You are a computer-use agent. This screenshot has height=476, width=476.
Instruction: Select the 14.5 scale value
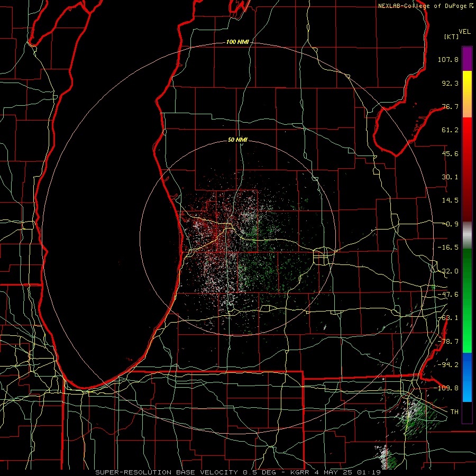coord(450,200)
